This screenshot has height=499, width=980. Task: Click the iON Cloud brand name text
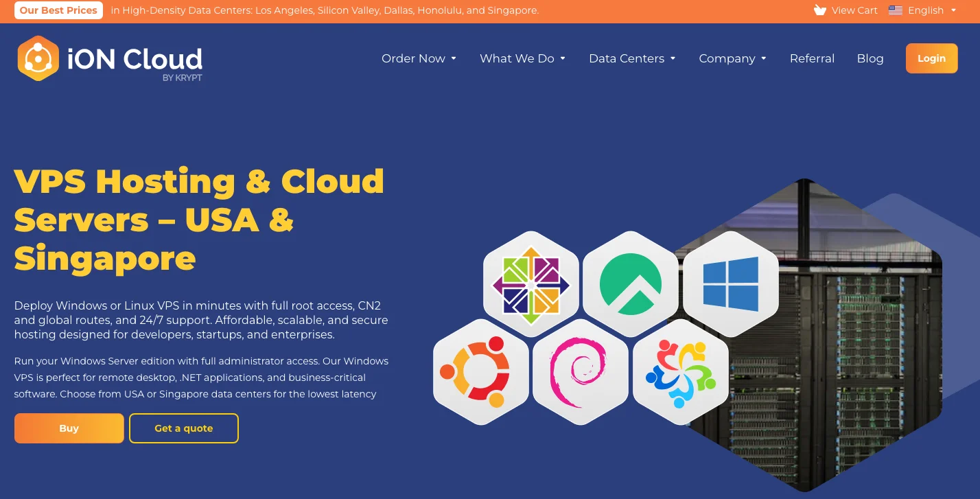[x=135, y=59]
